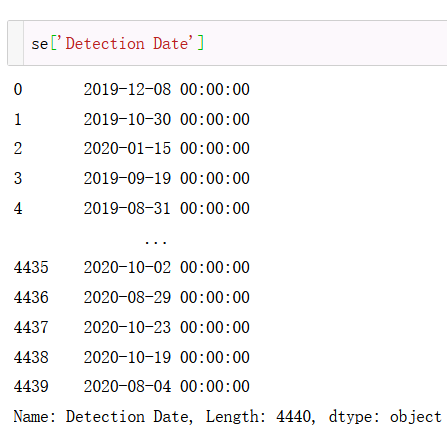Image resolution: width=447 pixels, height=429 pixels.
Task: Select row 4436 value 2020-08-29 00:00:00
Action: [x=167, y=297]
